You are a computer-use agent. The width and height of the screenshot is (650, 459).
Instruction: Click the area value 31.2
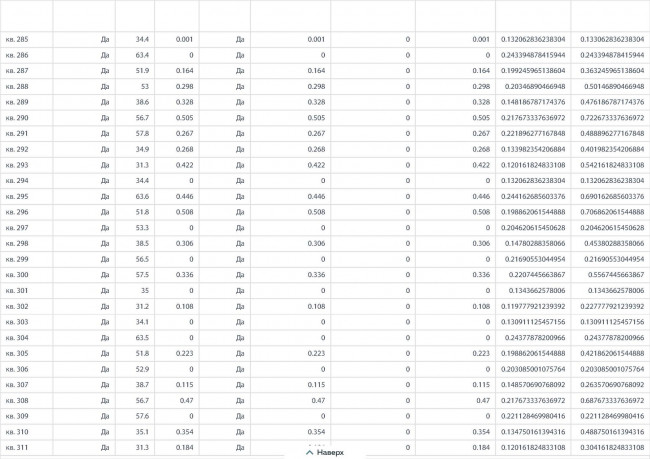coord(142,306)
